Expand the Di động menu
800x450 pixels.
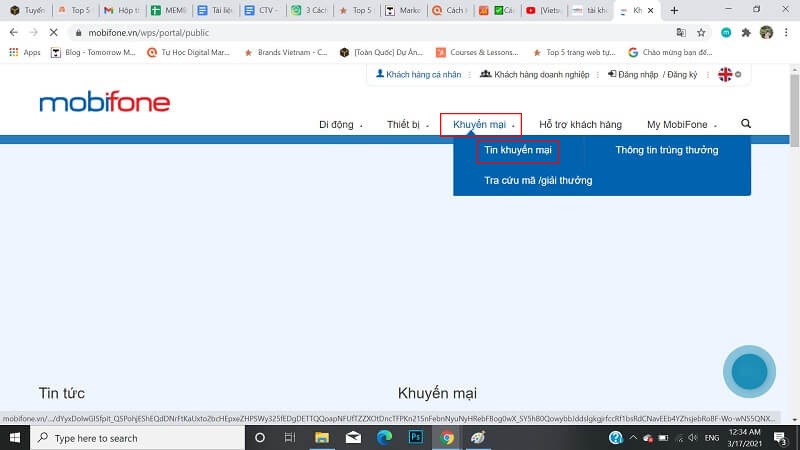[x=340, y=124]
